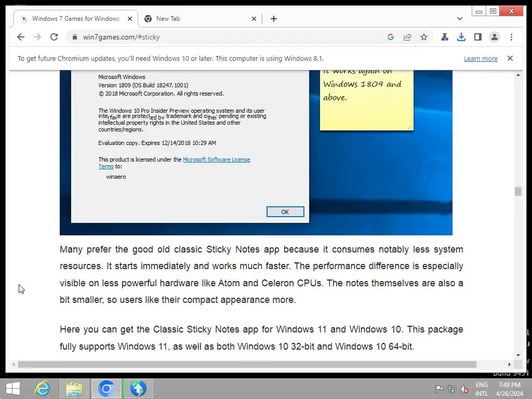Viewport: 532px width, 399px height.
Task: Switch to the New Tab tab
Action: pyautogui.click(x=200, y=19)
